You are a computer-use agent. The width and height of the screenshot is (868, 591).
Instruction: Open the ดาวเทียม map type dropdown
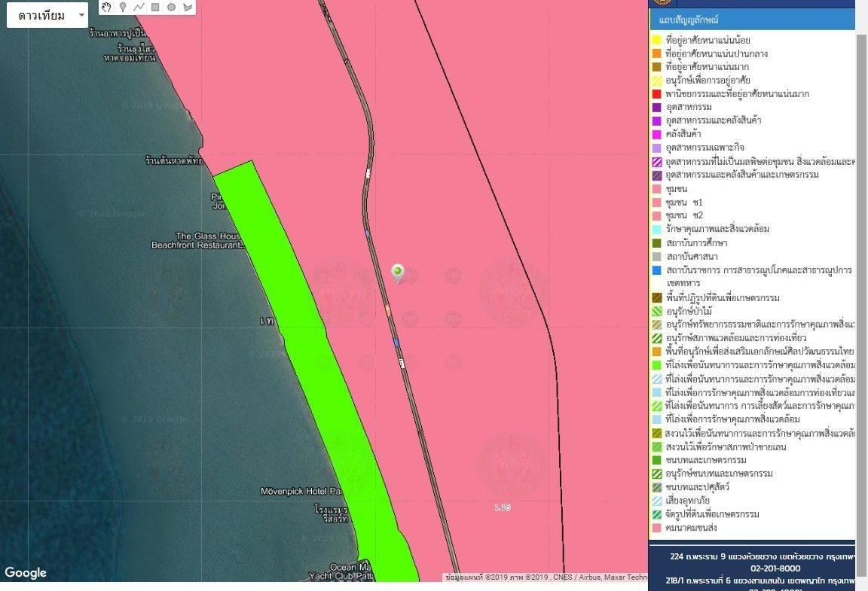pyautogui.click(x=47, y=15)
